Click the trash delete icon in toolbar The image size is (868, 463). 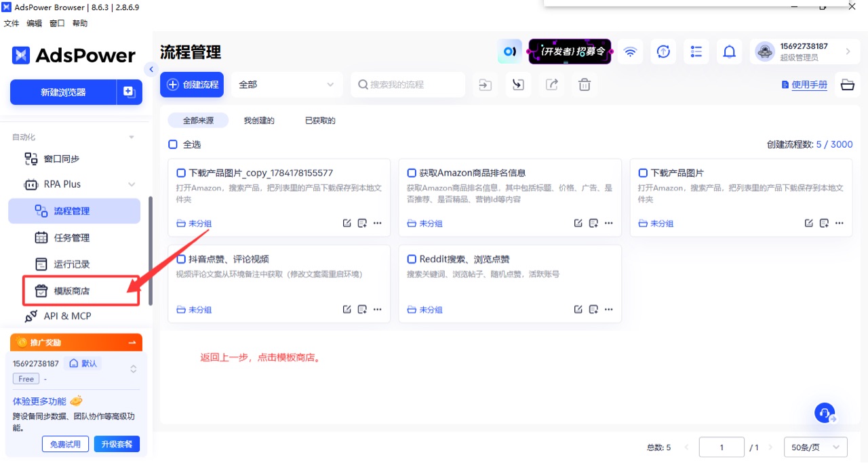click(x=585, y=85)
